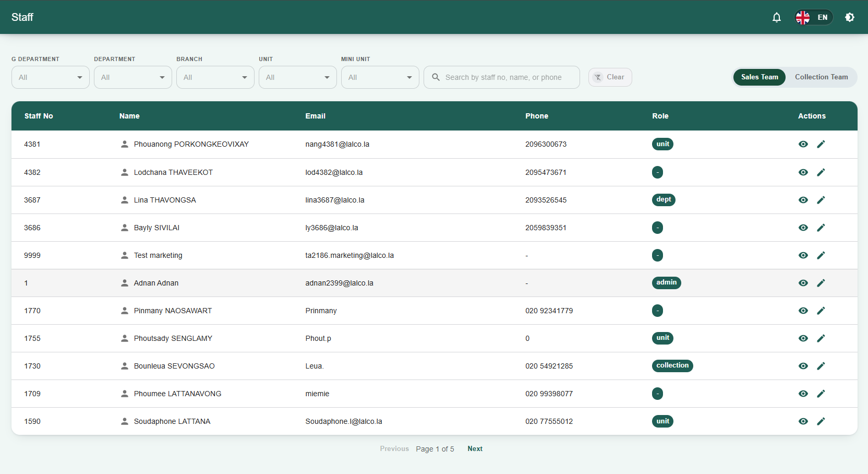Edit staff Adnan Adnan

tap(821, 283)
